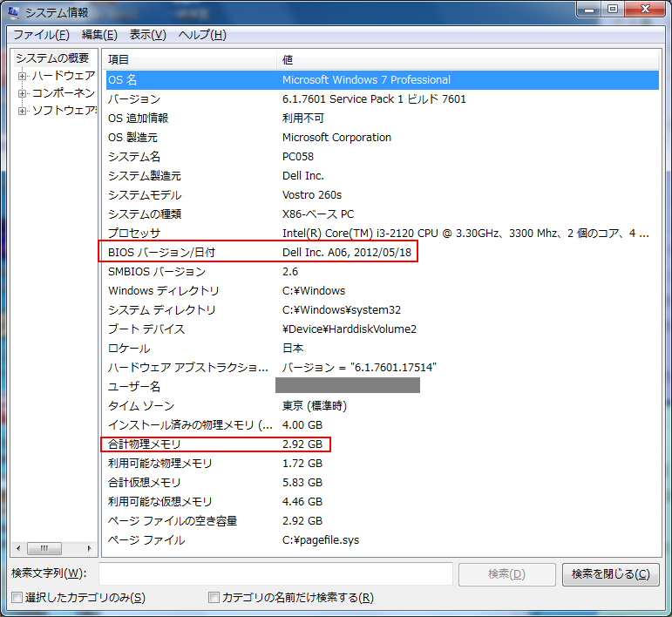Select the プロセッサ row

pos(383,233)
